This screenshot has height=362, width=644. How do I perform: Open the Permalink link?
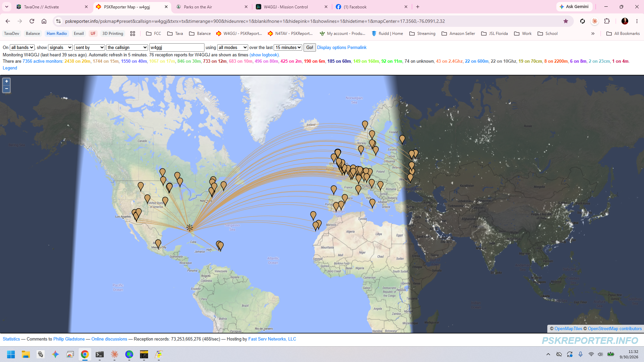(357, 48)
